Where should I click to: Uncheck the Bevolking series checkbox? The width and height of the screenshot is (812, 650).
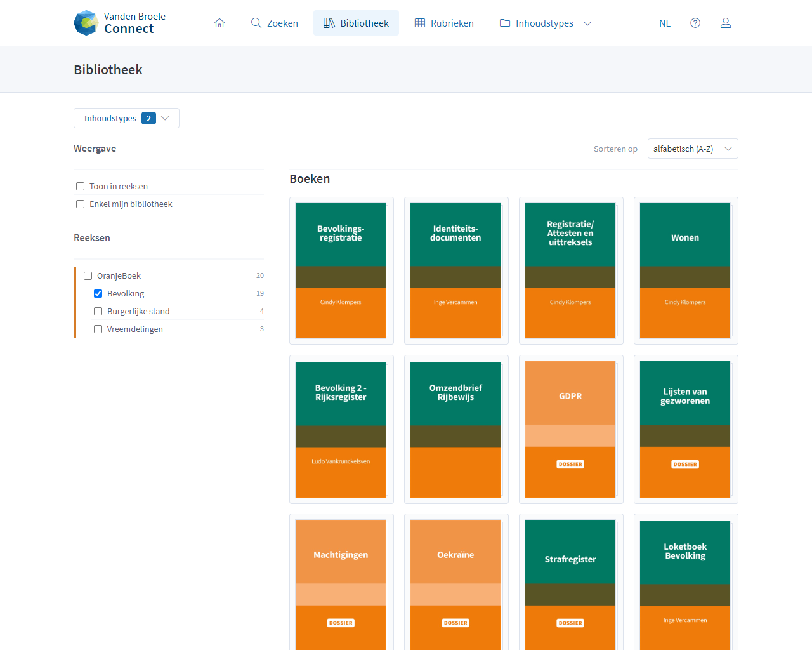click(x=98, y=293)
